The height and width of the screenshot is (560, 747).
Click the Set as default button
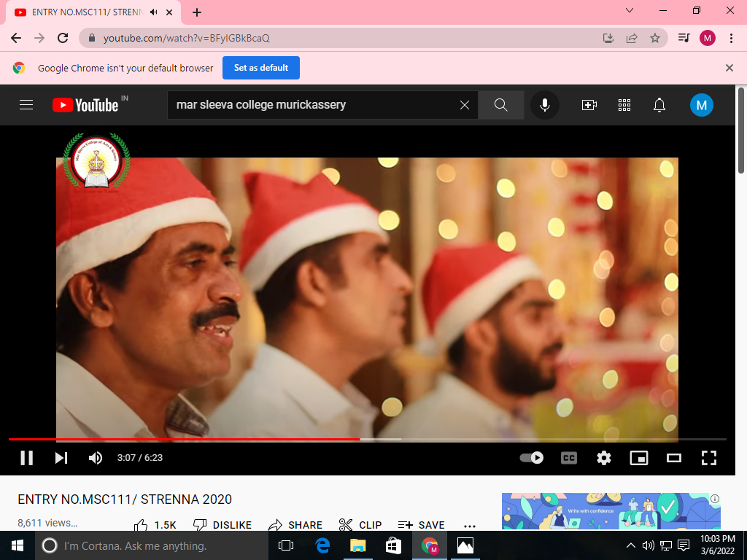261,68
